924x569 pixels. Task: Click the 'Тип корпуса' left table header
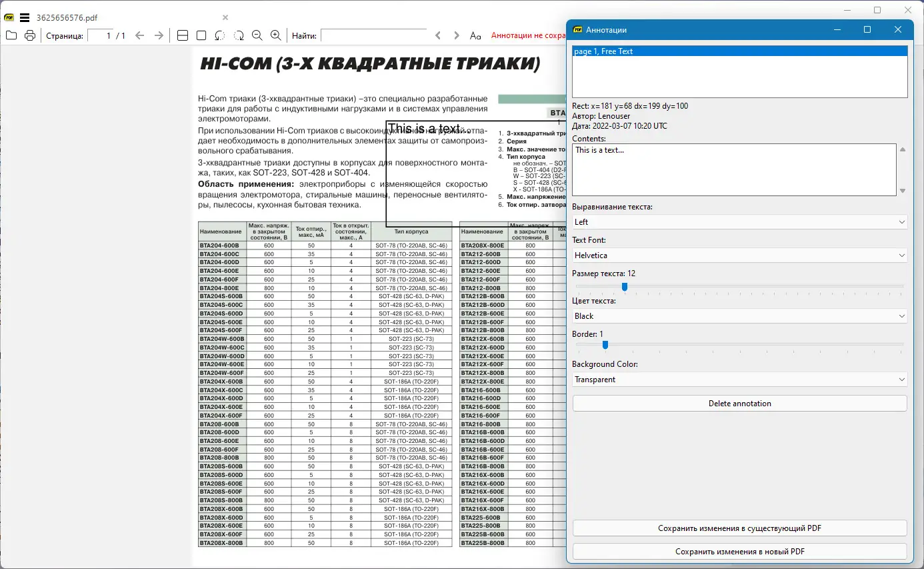click(x=411, y=231)
